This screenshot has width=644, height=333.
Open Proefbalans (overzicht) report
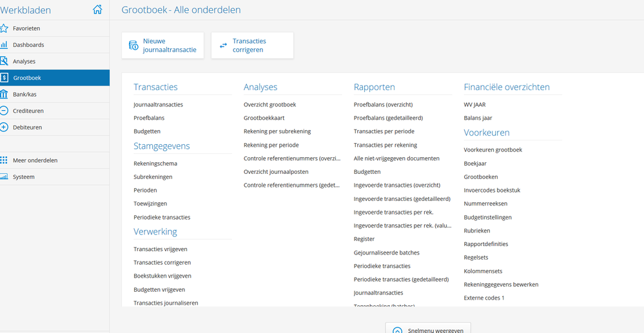tap(383, 104)
